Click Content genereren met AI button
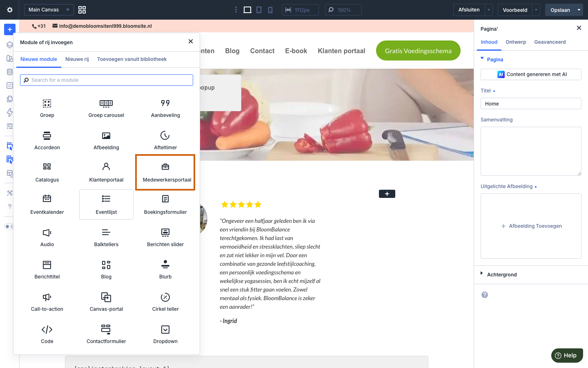 click(531, 74)
